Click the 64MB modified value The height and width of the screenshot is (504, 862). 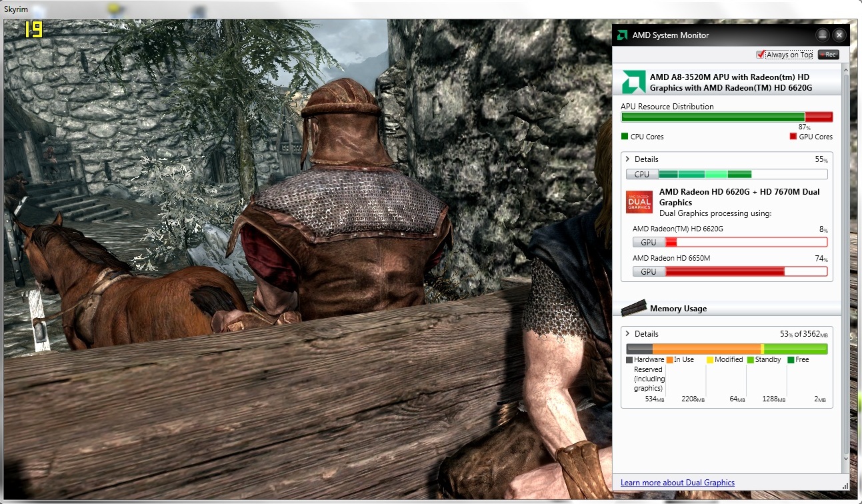click(737, 399)
